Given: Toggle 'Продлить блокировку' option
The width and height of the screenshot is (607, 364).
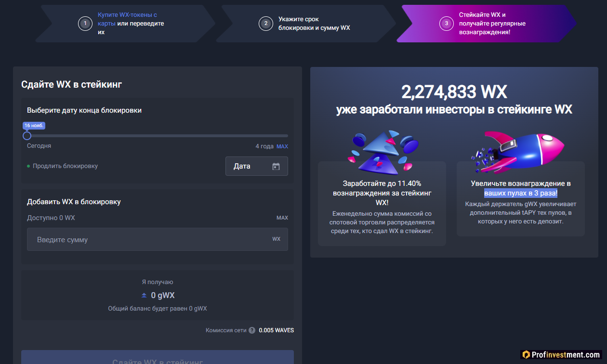Looking at the screenshot, I should click(62, 166).
